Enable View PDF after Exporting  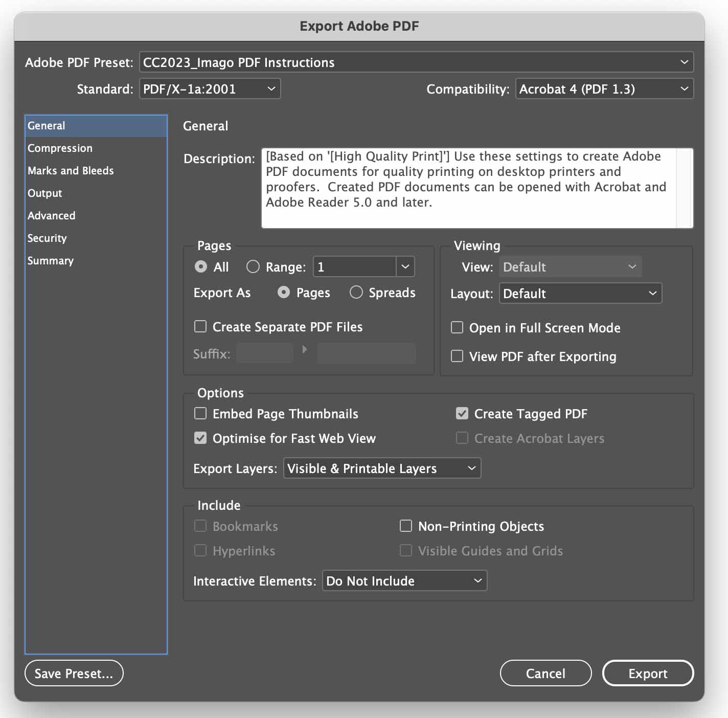pos(457,356)
